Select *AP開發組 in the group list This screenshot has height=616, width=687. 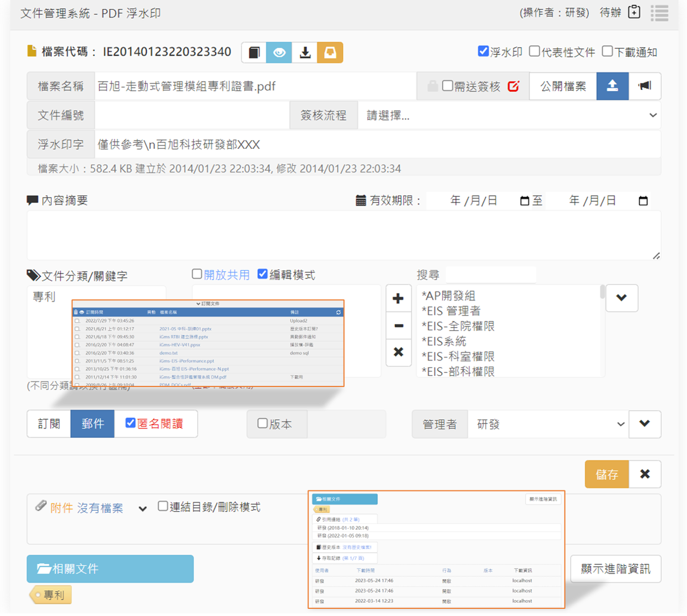click(448, 296)
